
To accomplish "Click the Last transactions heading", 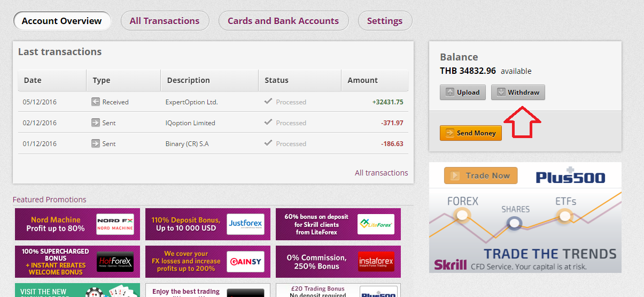I will pos(60,52).
